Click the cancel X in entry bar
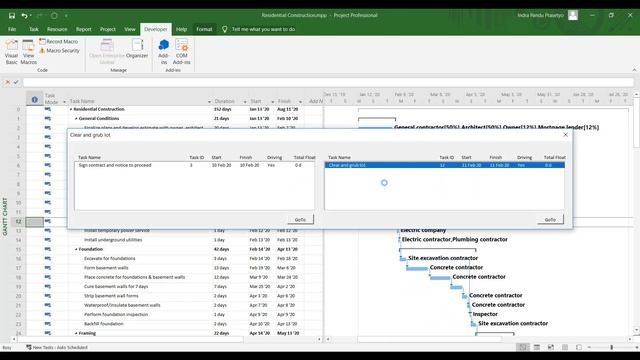Image resolution: width=640 pixels, height=360 pixels. click(x=8, y=82)
